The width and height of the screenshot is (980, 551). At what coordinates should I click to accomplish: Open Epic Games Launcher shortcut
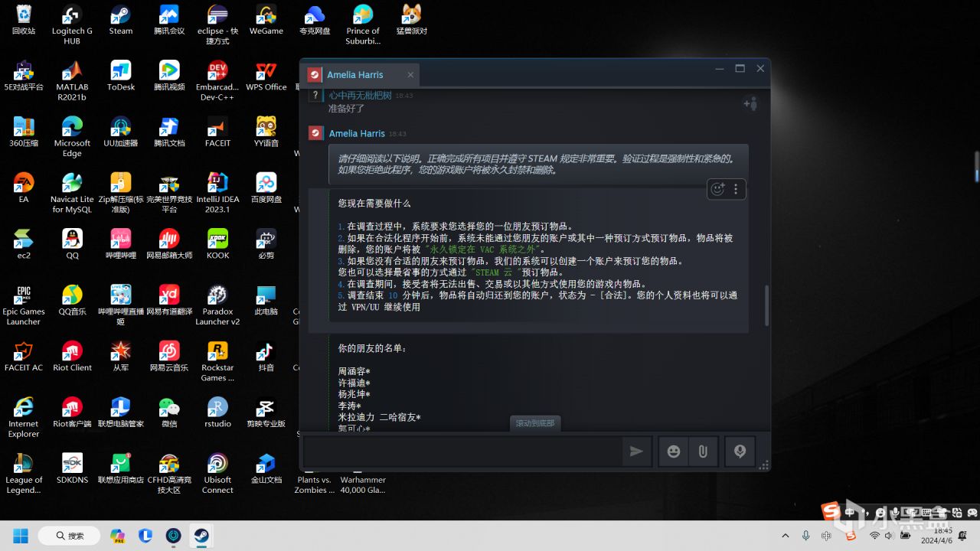coord(24,305)
